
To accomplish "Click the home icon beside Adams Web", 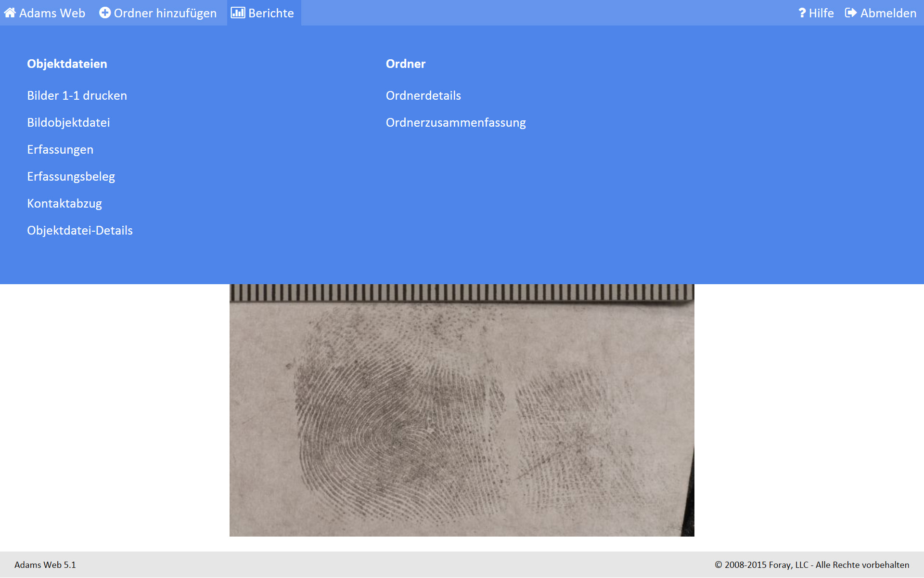I will pos(10,13).
